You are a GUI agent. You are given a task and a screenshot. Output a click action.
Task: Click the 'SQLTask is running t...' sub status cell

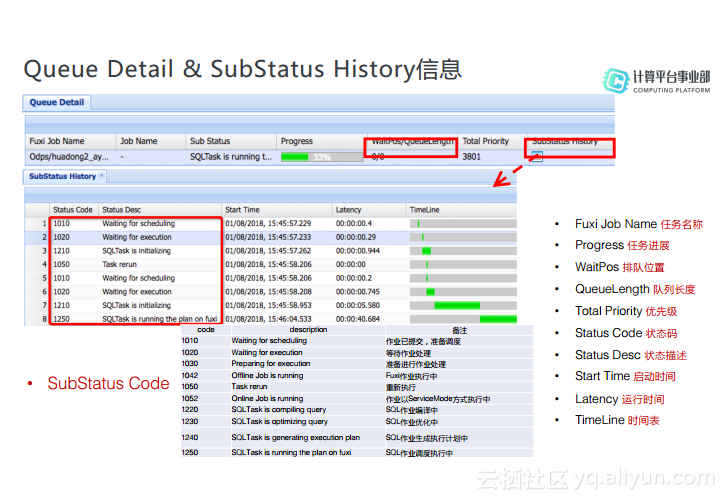click(x=231, y=157)
